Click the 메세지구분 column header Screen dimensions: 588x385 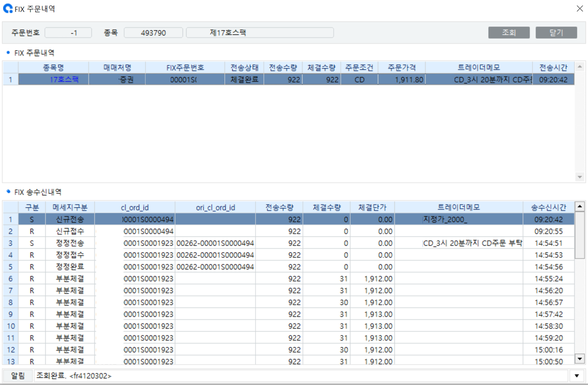(x=70, y=207)
